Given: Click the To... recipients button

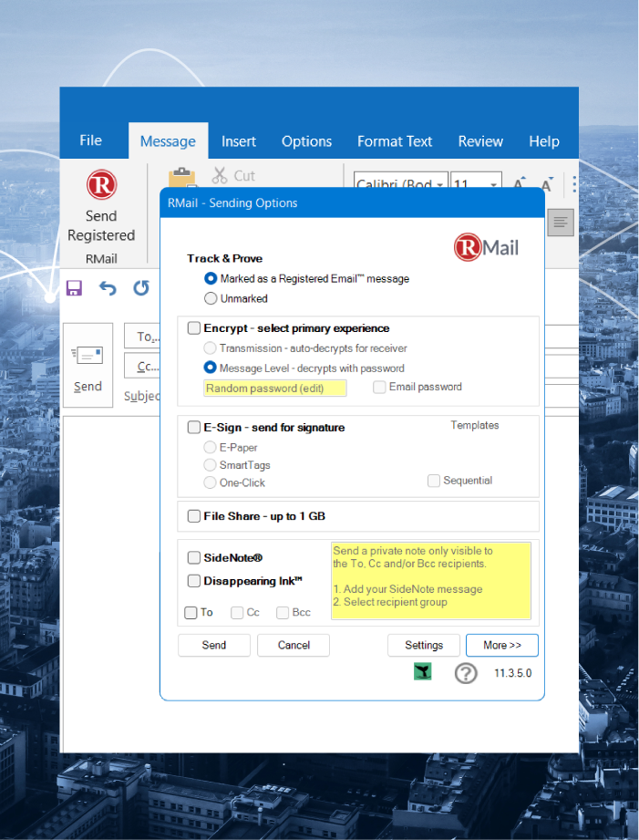Looking at the screenshot, I should 142,337.
